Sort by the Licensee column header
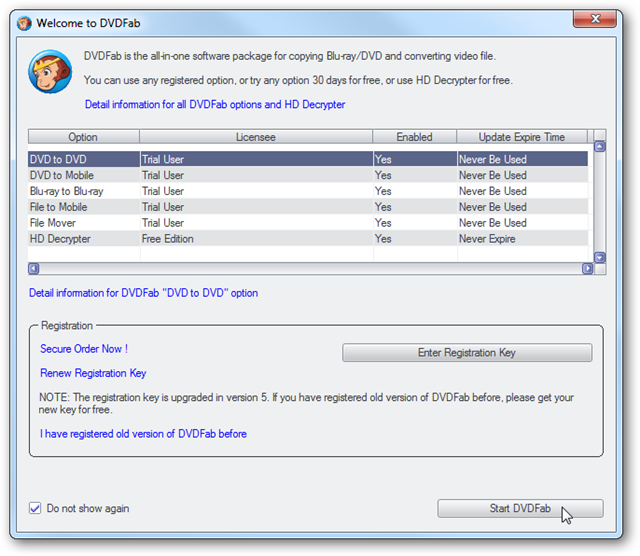The height and width of the screenshot is (556, 640). coord(256,137)
